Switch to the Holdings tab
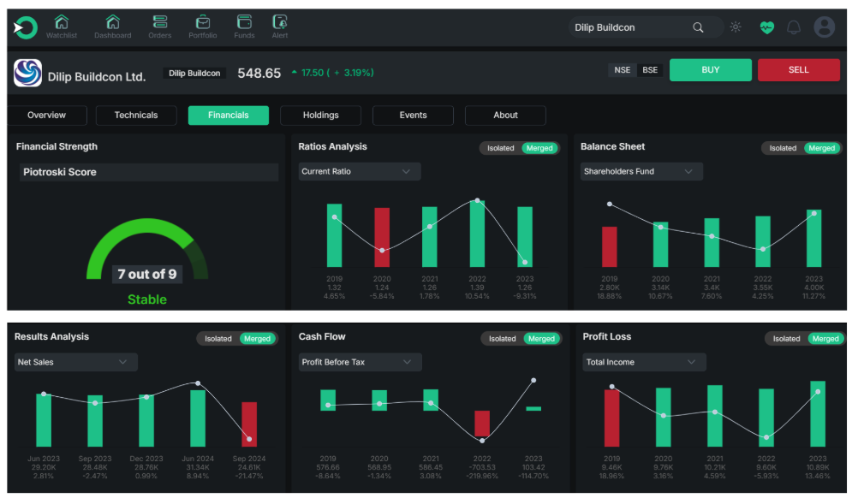The image size is (858, 504). coord(320,116)
